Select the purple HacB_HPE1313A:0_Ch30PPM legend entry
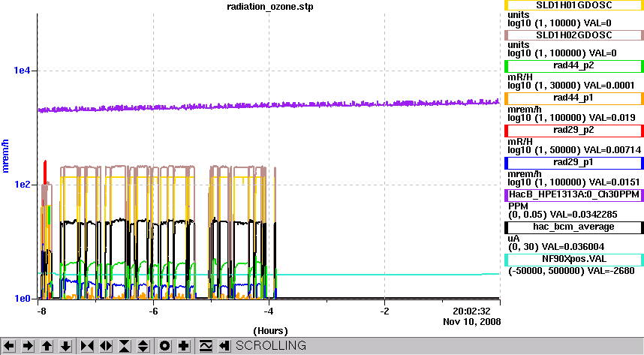 (x=573, y=194)
